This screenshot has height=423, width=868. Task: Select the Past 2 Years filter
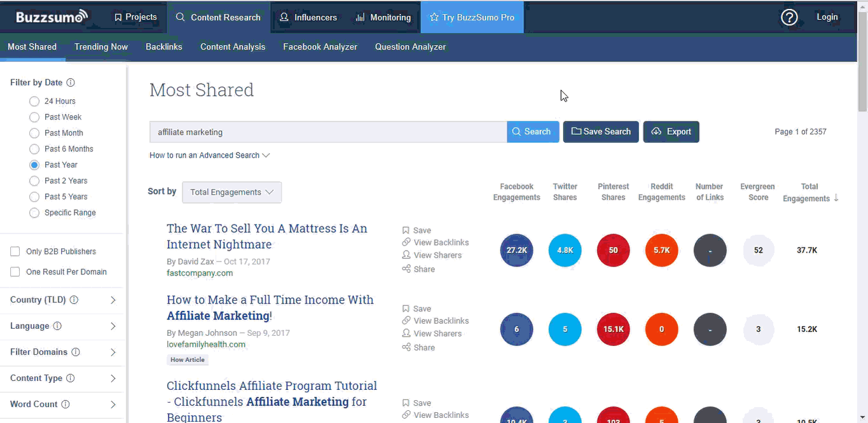click(34, 181)
